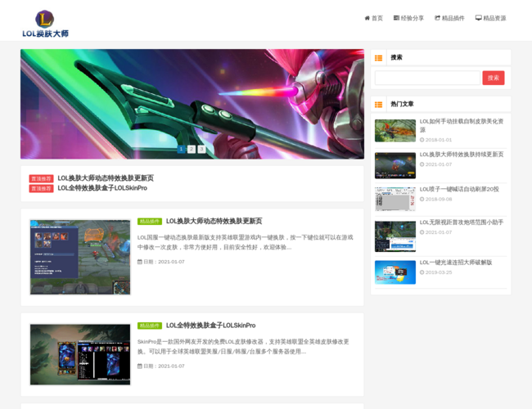Click the 搜索 sidebar heading text

click(396, 57)
